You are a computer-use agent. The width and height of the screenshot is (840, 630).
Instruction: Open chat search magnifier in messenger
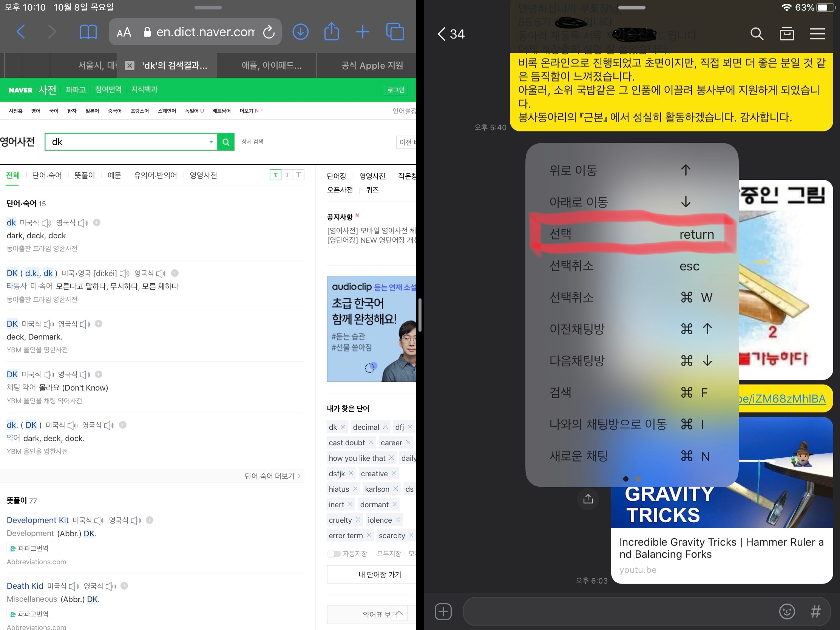point(757,34)
